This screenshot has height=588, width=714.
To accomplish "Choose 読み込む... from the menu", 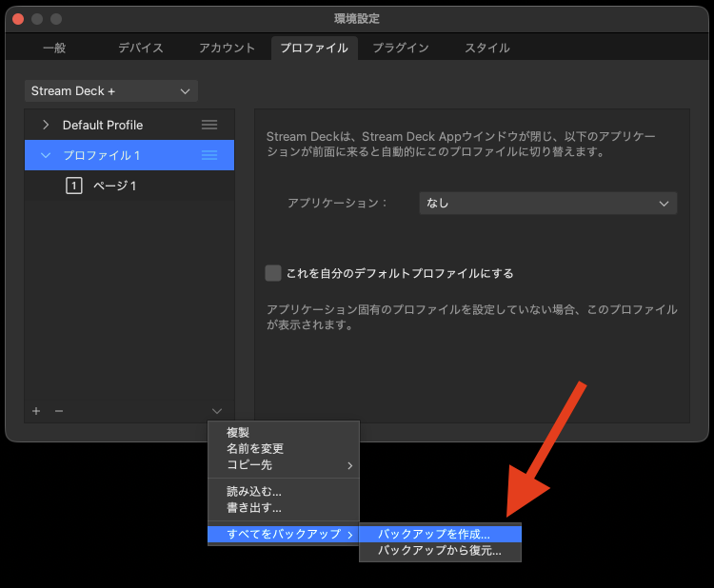I will 284,492.
